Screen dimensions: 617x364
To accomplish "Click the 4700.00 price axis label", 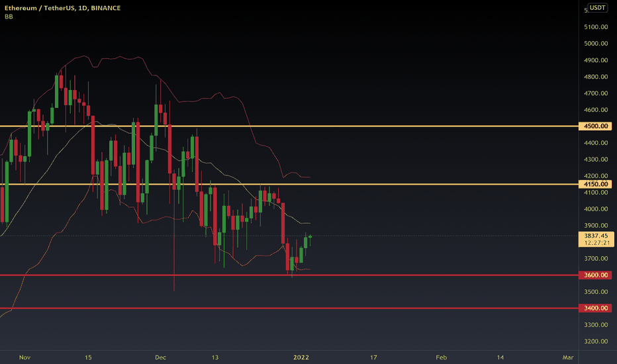I will click(x=596, y=93).
